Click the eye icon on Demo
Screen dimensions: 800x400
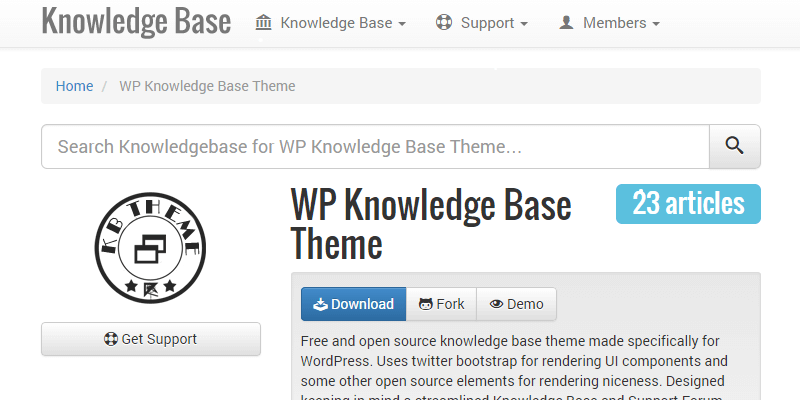[x=496, y=304]
